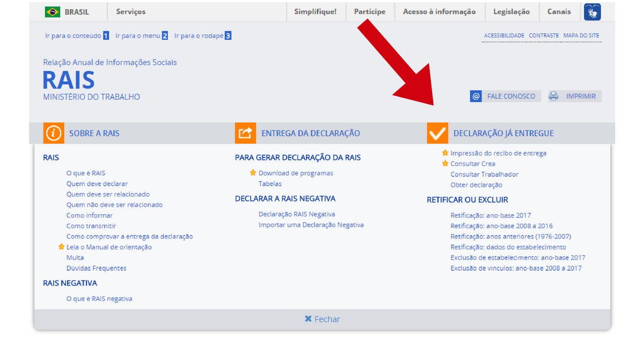The height and width of the screenshot is (337, 644).
Task: Open Quem não deve ser relacionado link
Action: coord(114,204)
